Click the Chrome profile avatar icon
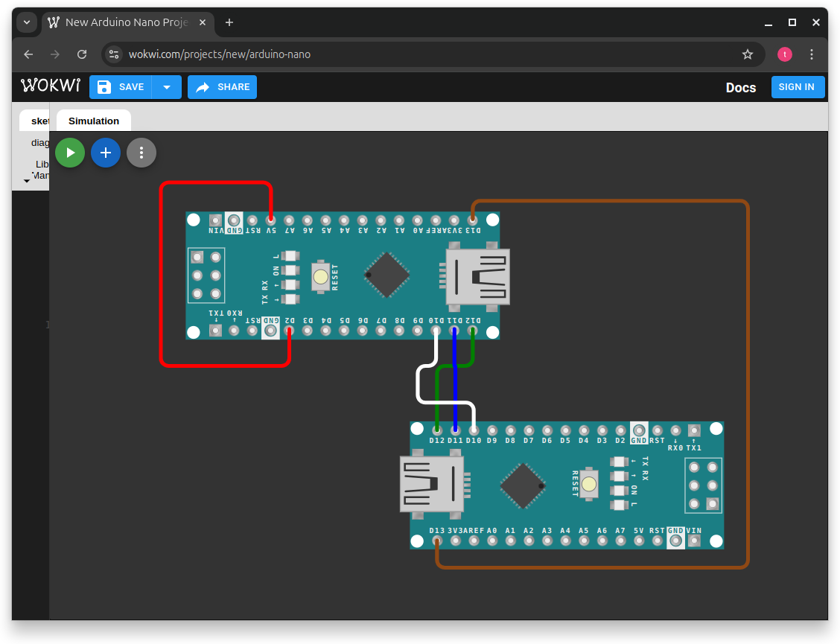Viewport: 840px width, 644px height. point(784,54)
